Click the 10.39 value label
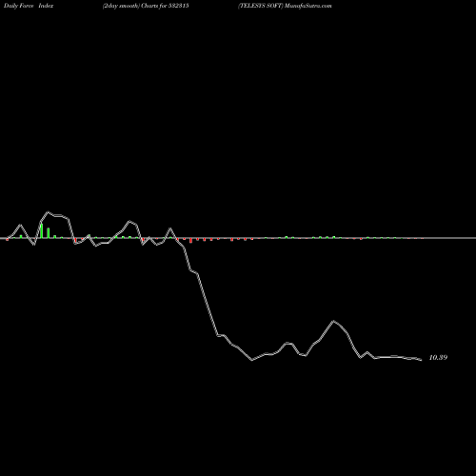476x476 pixels. pyautogui.click(x=438, y=357)
